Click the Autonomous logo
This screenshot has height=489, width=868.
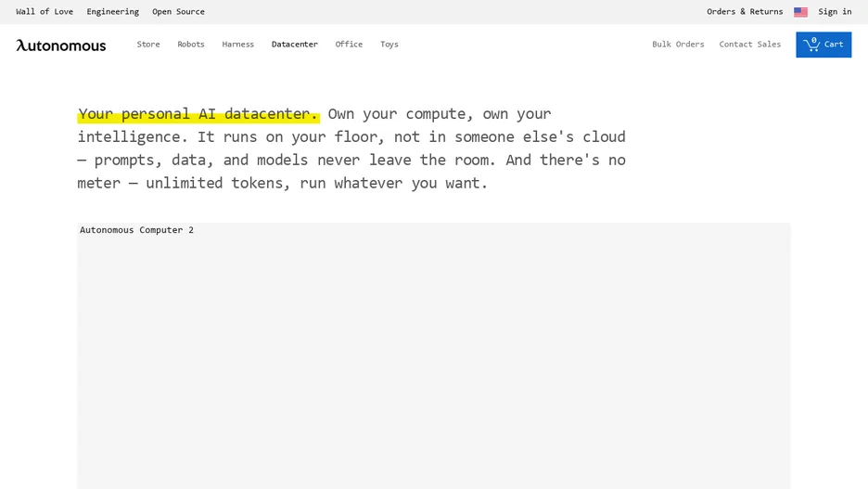pyautogui.click(x=61, y=45)
